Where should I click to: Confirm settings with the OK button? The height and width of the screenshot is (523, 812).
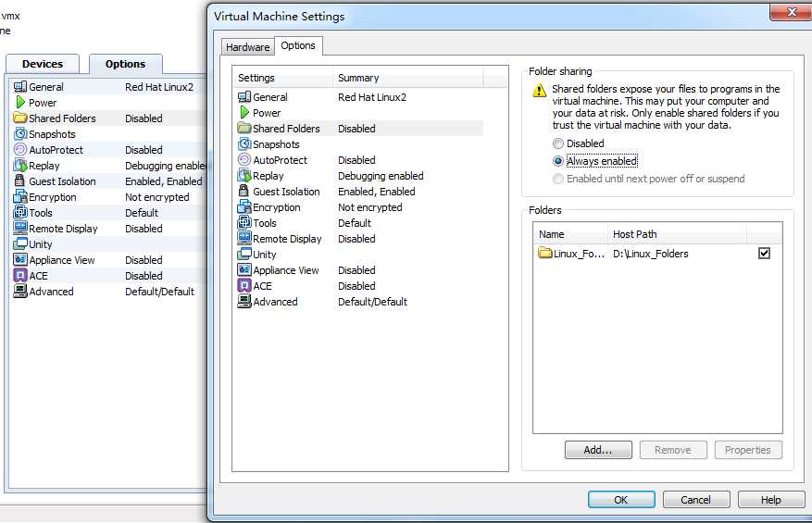tap(621, 500)
